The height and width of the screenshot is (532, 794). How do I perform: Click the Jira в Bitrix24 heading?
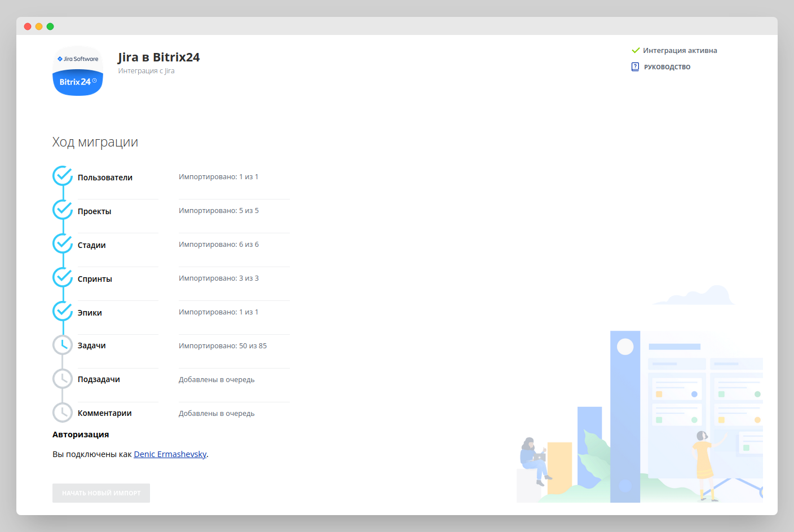[158, 57]
